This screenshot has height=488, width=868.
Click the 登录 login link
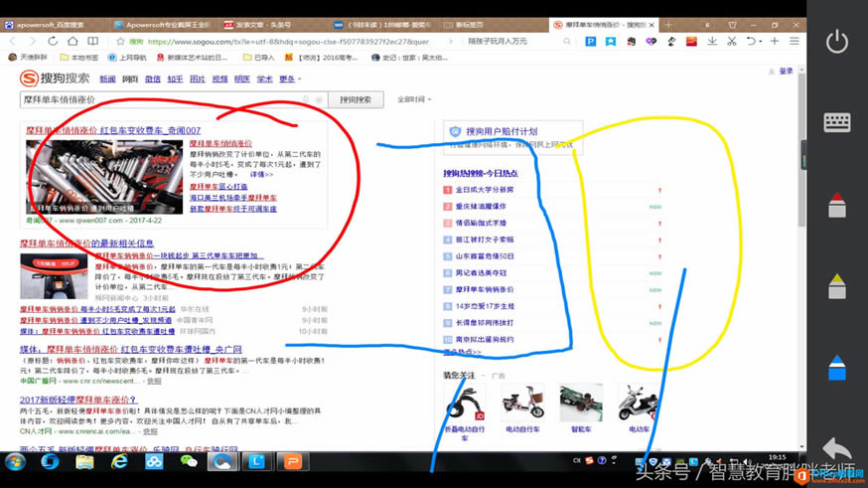pyautogui.click(x=786, y=72)
